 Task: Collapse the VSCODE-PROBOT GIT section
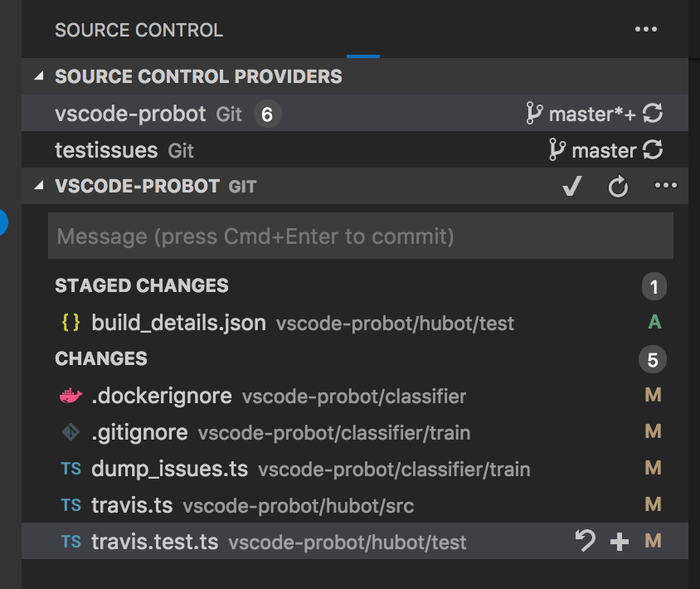click(x=36, y=186)
